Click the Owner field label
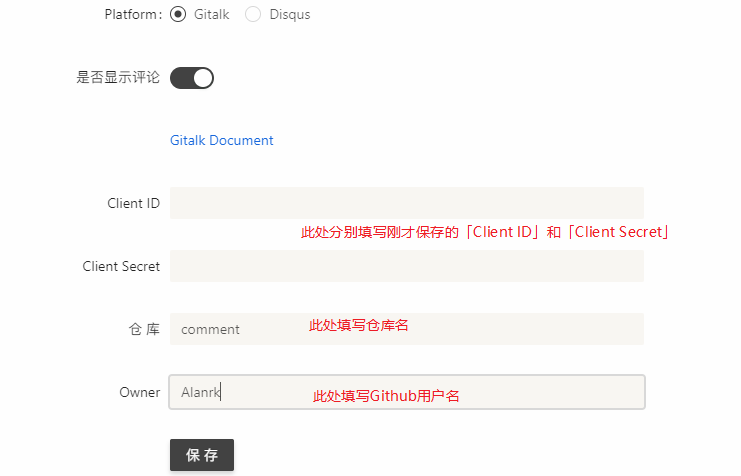Screen dimensions: 741x476 140,392
